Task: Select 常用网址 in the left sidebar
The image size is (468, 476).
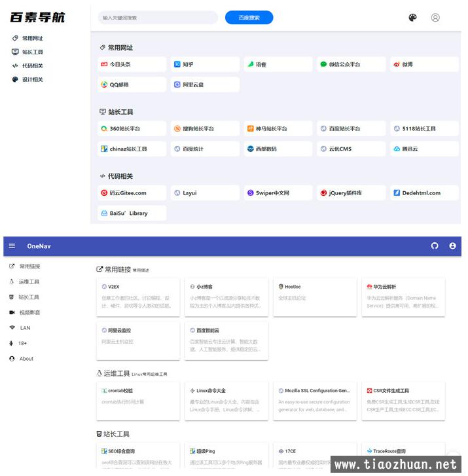Action: 27,38
